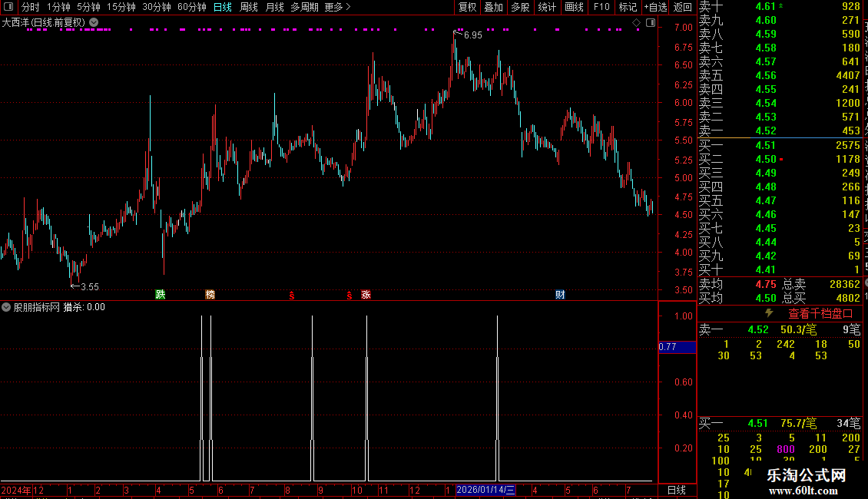Expand the 更多 period options
This screenshot has width=868, height=499.
click(337, 7)
